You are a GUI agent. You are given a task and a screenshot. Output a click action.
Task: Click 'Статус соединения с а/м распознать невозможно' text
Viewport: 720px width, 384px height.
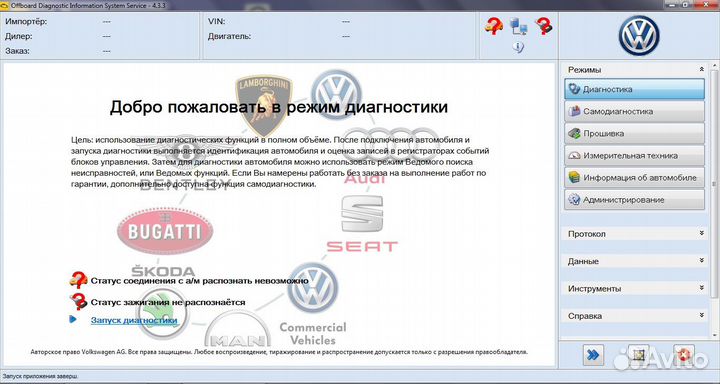199,280
